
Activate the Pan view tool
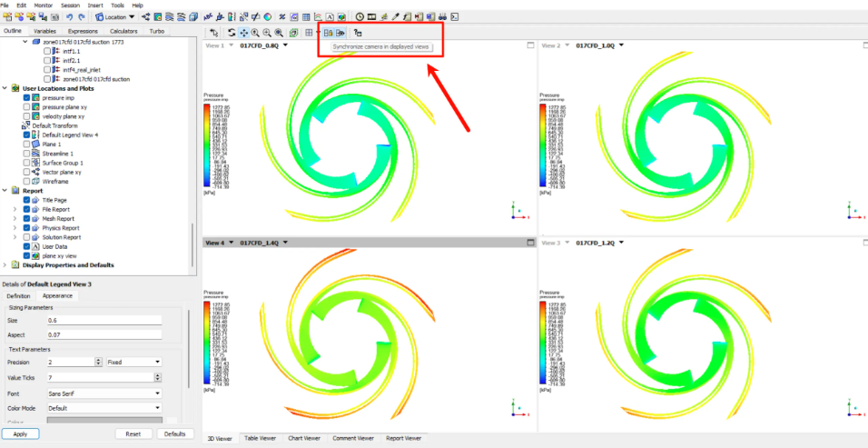[242, 33]
